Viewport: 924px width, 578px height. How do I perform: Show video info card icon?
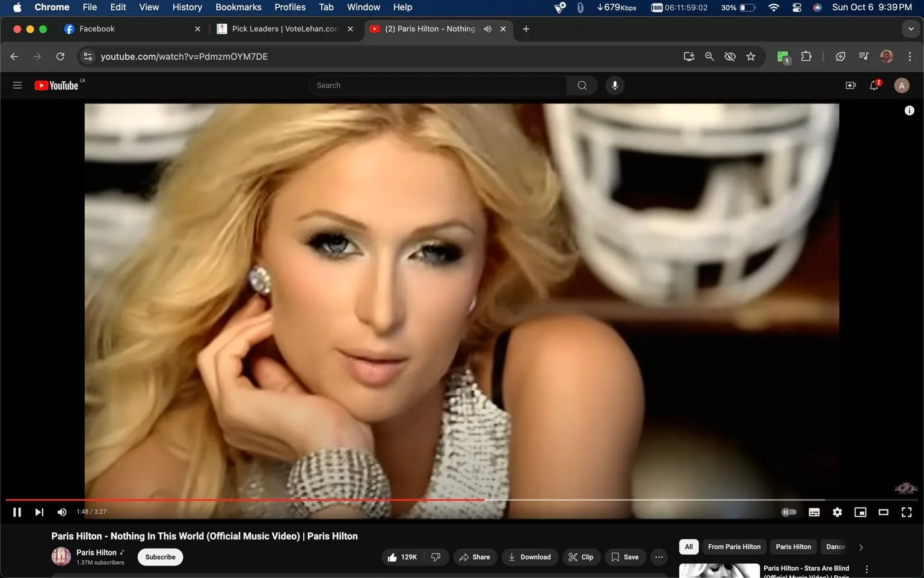(909, 110)
